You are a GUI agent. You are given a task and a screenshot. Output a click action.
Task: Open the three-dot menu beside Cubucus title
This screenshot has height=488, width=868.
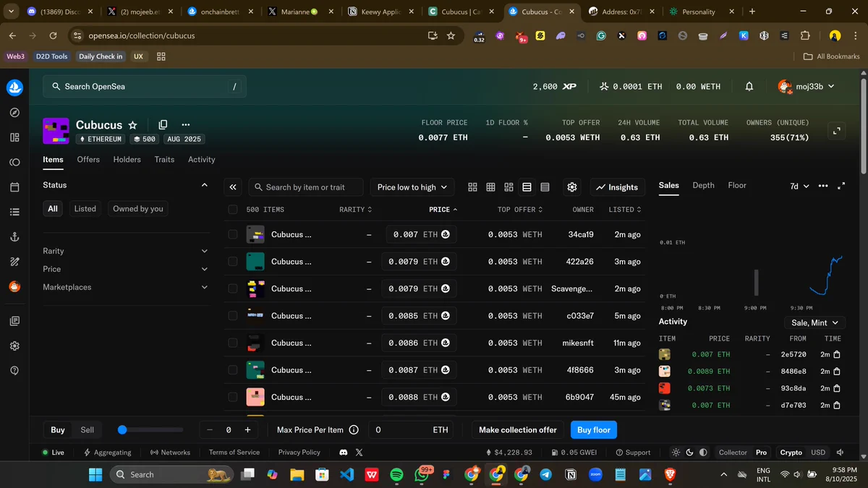[x=186, y=125]
